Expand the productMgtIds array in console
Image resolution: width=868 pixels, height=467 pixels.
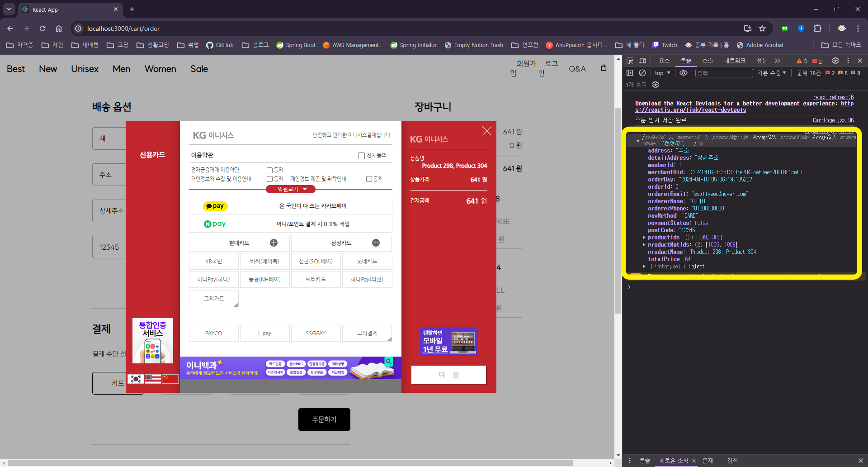click(644, 245)
